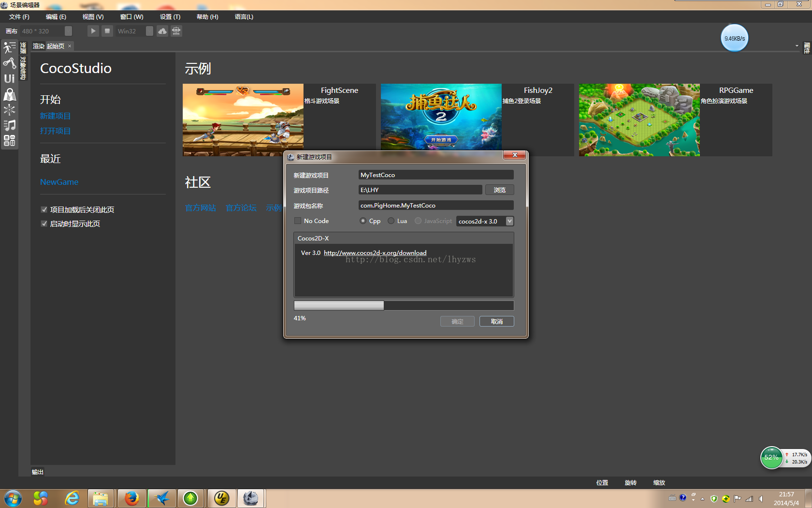The image size is (812, 508).
Task: Open Firefox from the taskbar
Action: [131, 498]
